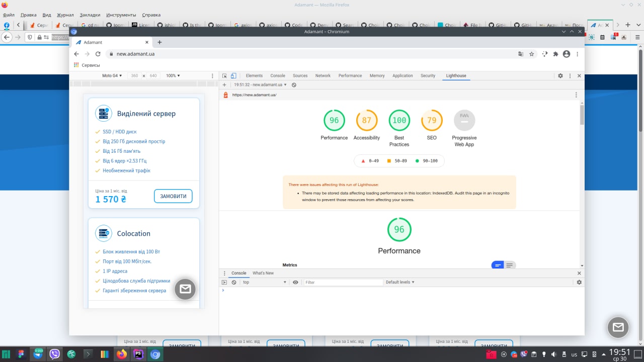Viewport: 644px width, 362px height.
Task: Click the device height field 640
Action: click(153, 76)
